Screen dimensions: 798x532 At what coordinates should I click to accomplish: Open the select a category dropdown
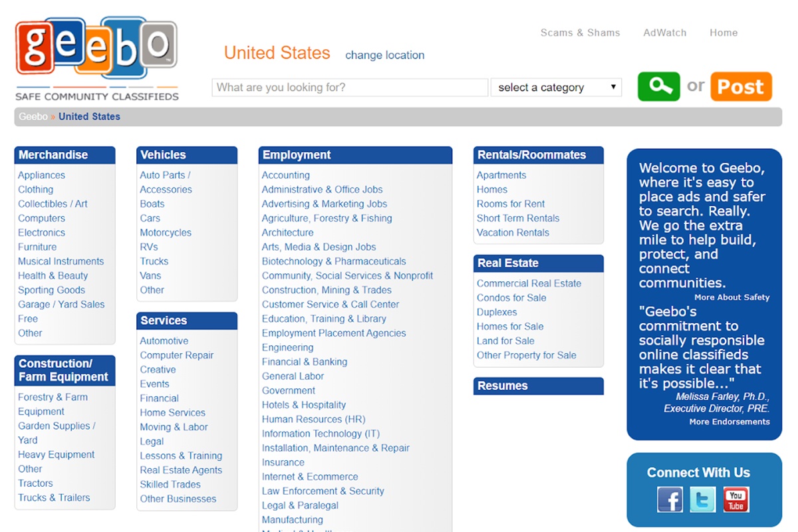pyautogui.click(x=556, y=88)
